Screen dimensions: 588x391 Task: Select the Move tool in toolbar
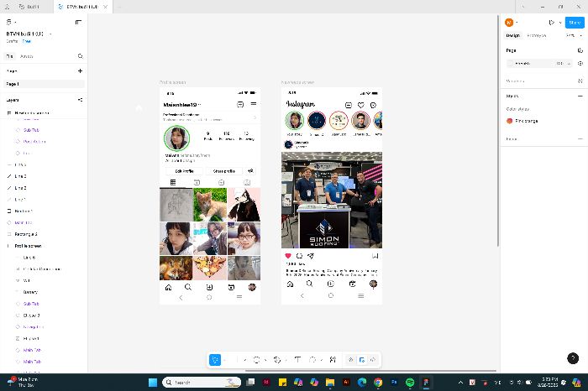pos(215,360)
